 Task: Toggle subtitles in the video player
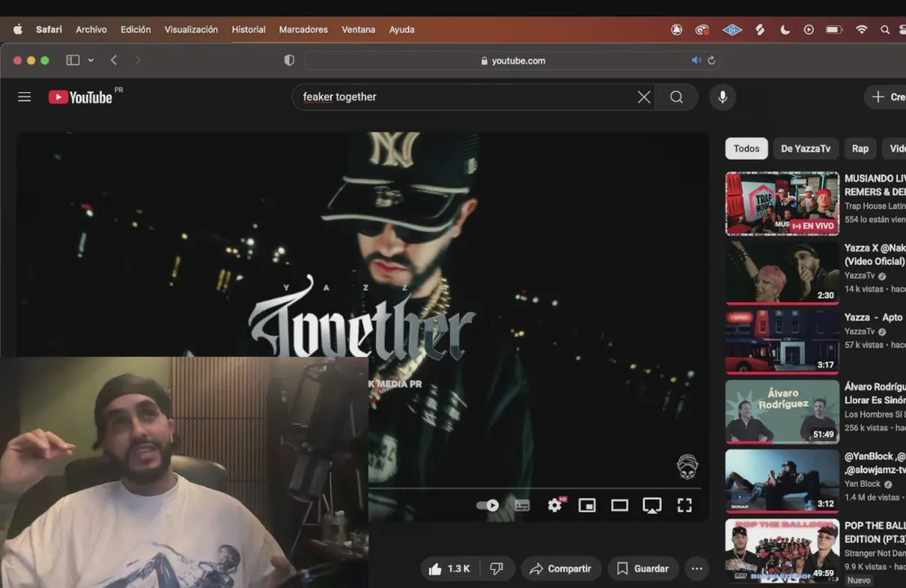point(522,506)
